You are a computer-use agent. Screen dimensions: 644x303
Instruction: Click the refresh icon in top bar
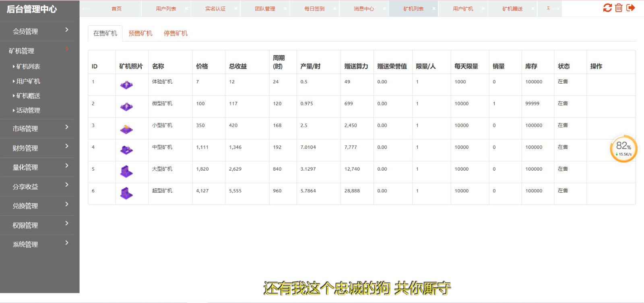click(x=607, y=8)
